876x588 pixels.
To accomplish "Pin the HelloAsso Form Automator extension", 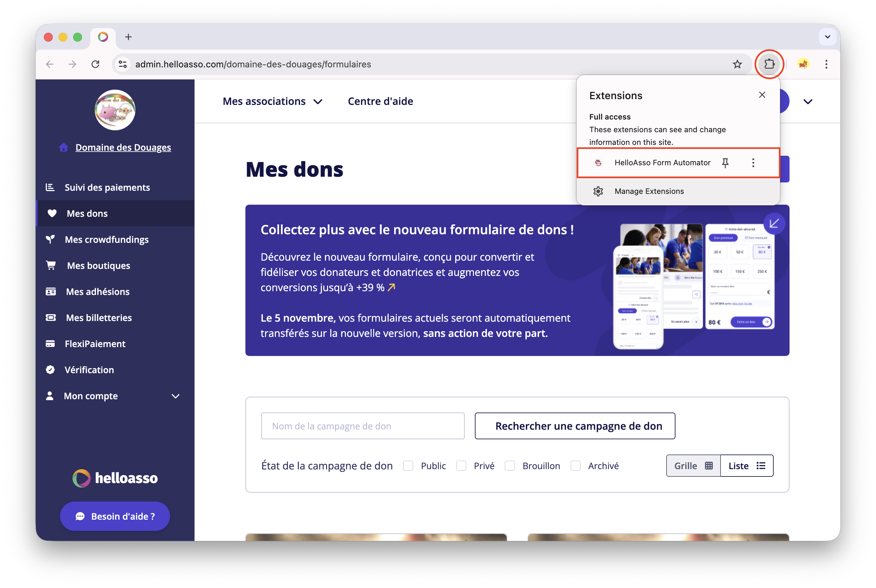I will click(x=725, y=163).
